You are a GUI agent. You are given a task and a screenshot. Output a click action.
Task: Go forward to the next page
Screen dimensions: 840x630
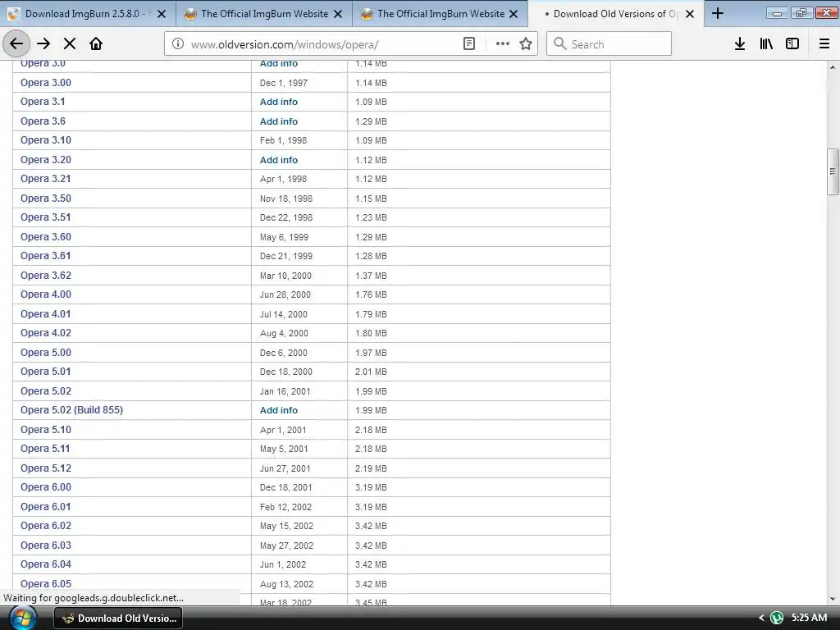pyautogui.click(x=44, y=43)
